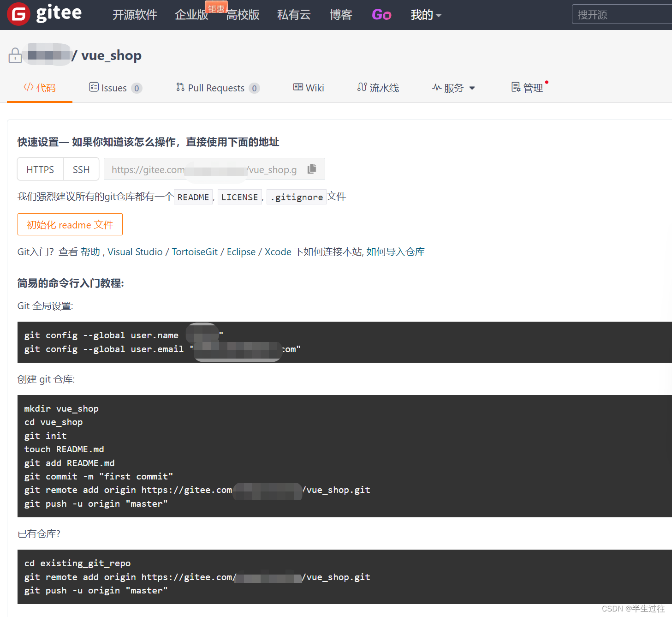Click the 'cd existing_git_repo' command line
This screenshot has height=617, width=672.
click(77, 563)
